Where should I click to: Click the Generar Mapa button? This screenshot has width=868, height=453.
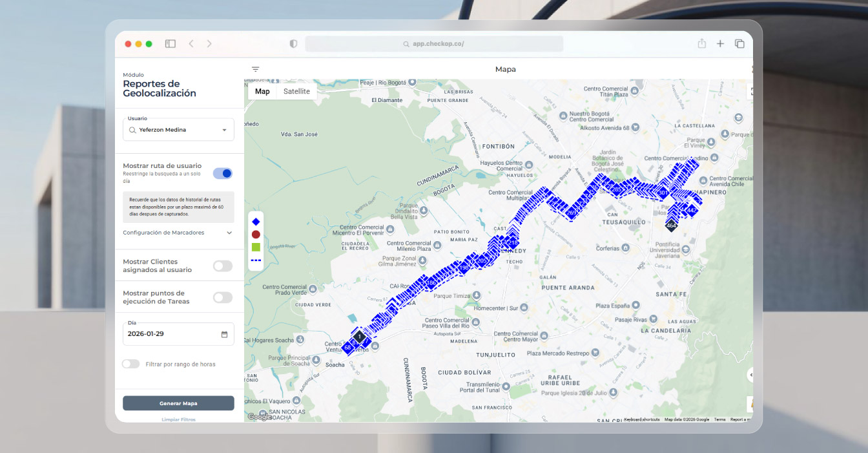click(178, 403)
